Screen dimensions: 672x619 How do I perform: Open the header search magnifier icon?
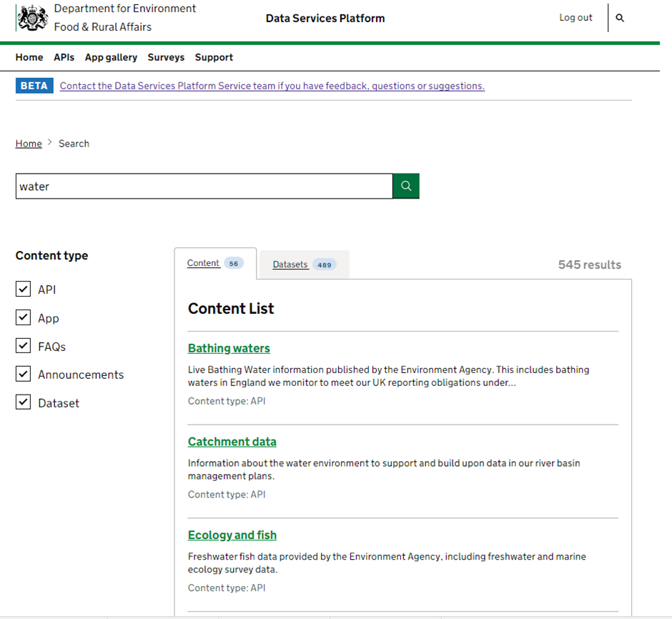click(620, 18)
